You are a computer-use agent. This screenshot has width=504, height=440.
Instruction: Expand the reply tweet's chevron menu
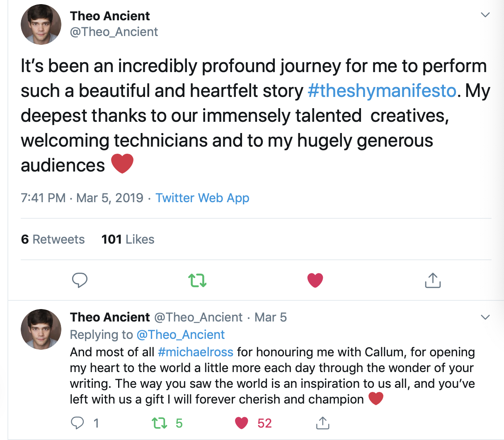coord(485,317)
